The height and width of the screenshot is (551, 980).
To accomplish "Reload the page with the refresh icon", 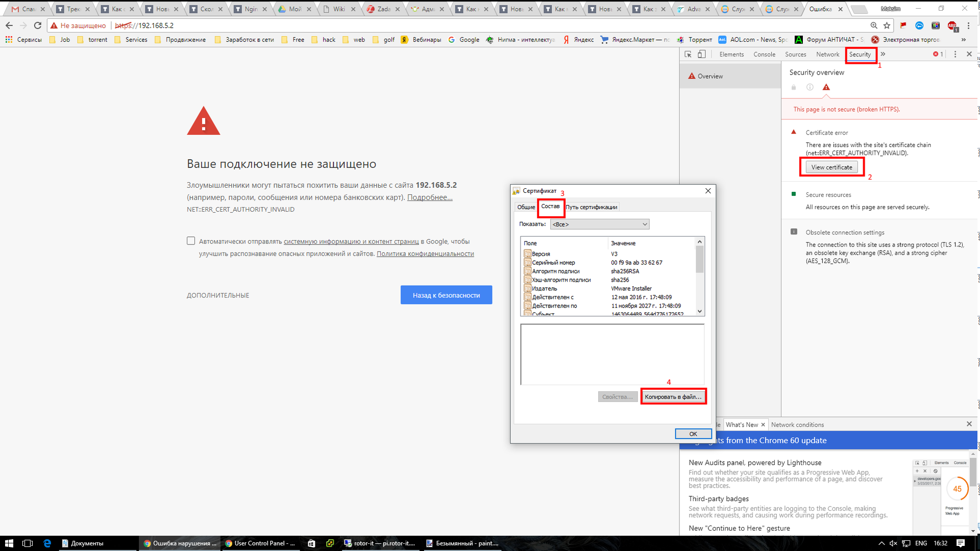I will point(38,26).
